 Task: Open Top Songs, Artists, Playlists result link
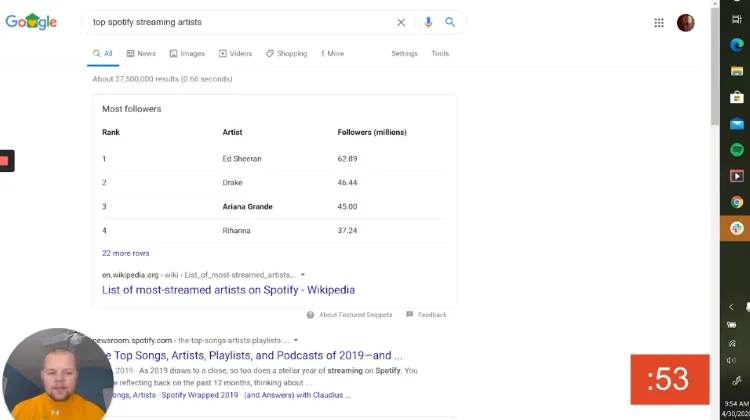click(x=254, y=355)
